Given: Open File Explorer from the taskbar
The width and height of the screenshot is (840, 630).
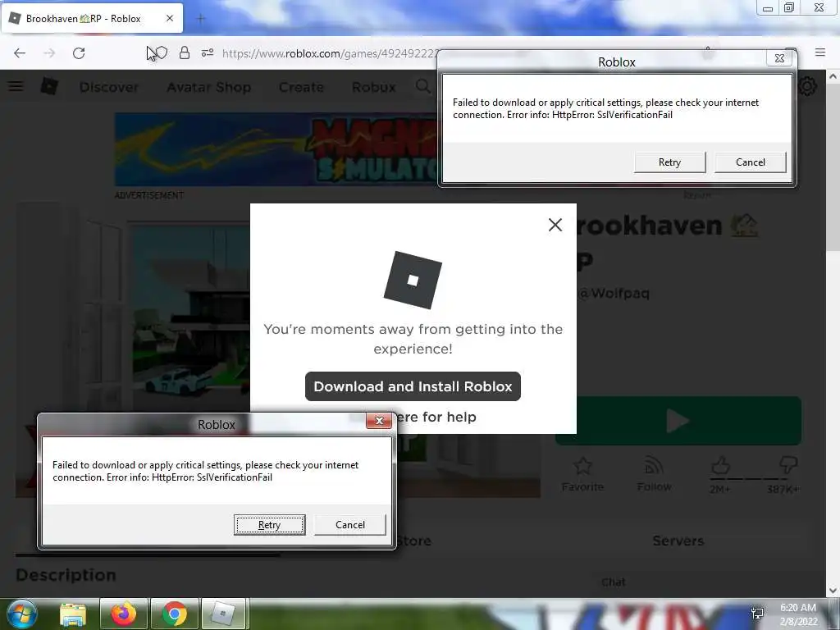Looking at the screenshot, I should click(x=73, y=614).
